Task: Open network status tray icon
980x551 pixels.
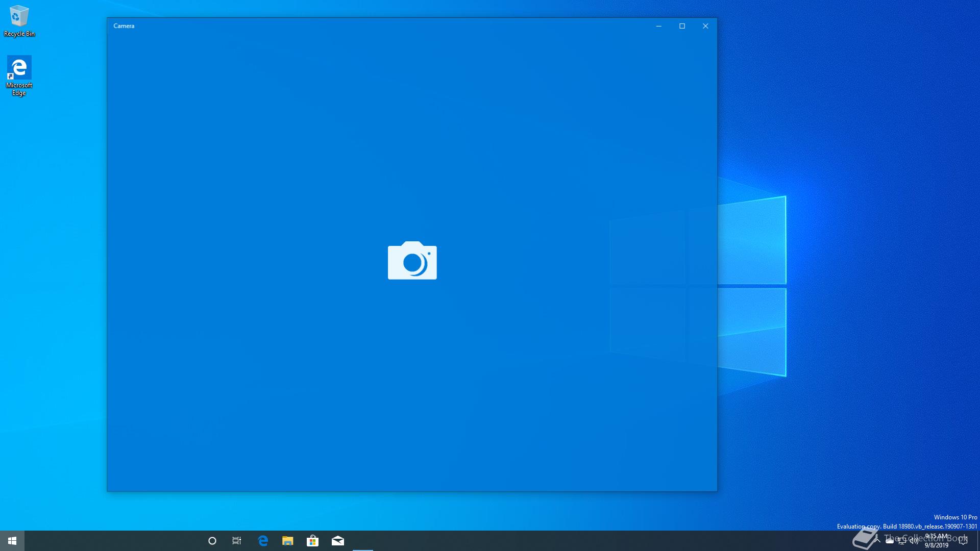Action: click(x=902, y=541)
